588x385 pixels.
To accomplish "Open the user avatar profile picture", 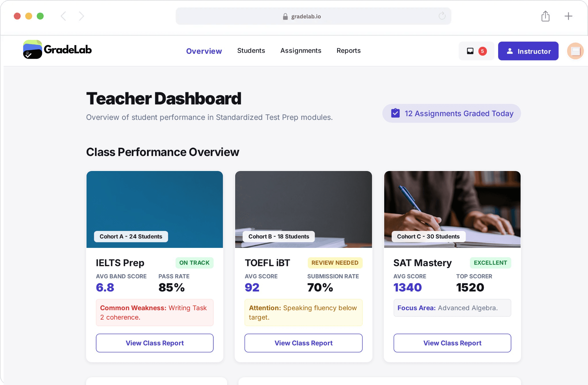I will (x=575, y=51).
